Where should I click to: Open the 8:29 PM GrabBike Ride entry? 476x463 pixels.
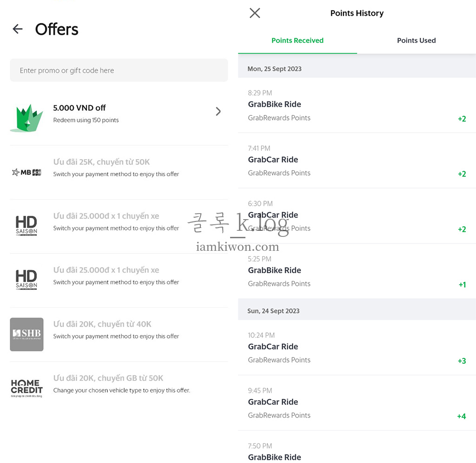coord(357,105)
